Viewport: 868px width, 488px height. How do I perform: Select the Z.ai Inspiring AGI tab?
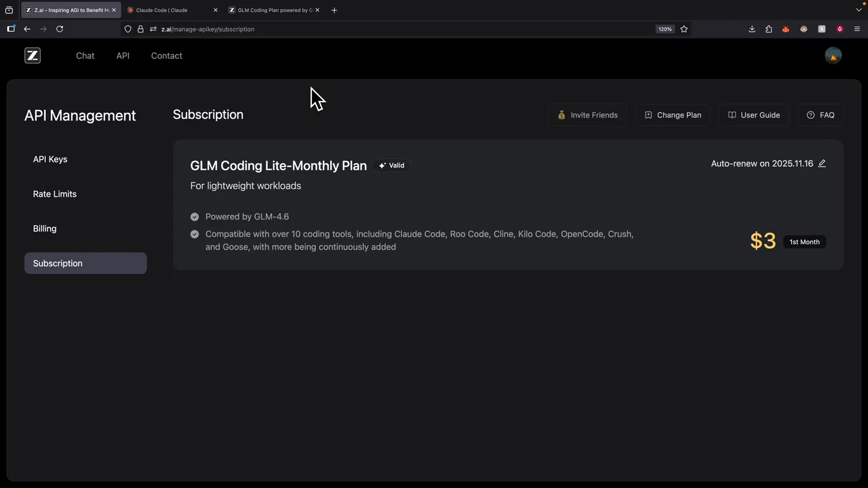click(x=71, y=10)
